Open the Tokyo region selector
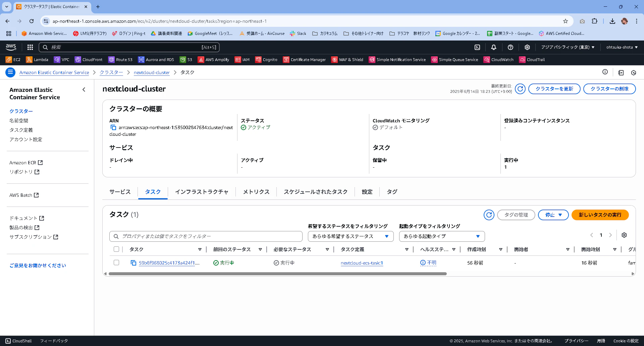This screenshot has width=644, height=346. pyautogui.click(x=568, y=47)
